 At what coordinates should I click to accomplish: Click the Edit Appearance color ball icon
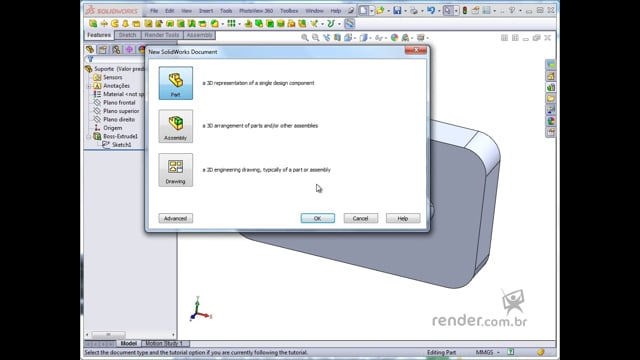tap(394, 38)
